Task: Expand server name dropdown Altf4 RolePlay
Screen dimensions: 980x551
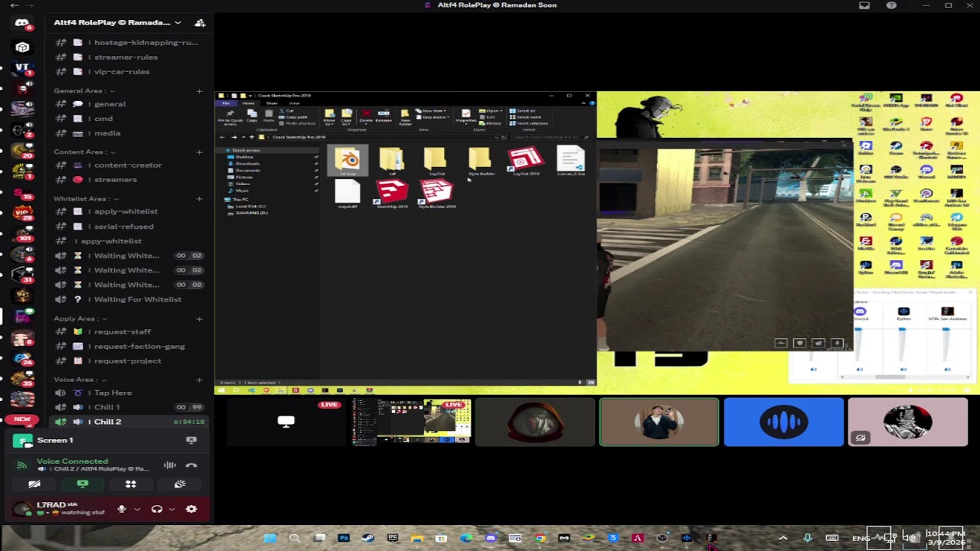Action: tap(118, 23)
